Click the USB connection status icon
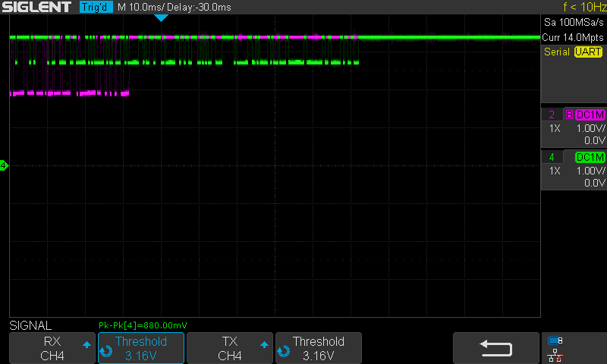This screenshot has width=607, height=364. [x=555, y=340]
